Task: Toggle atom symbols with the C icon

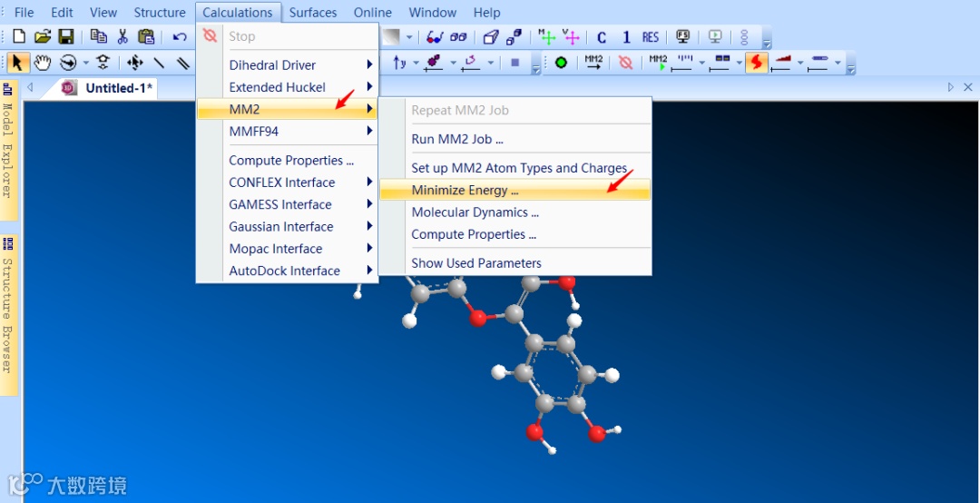Action: click(602, 37)
